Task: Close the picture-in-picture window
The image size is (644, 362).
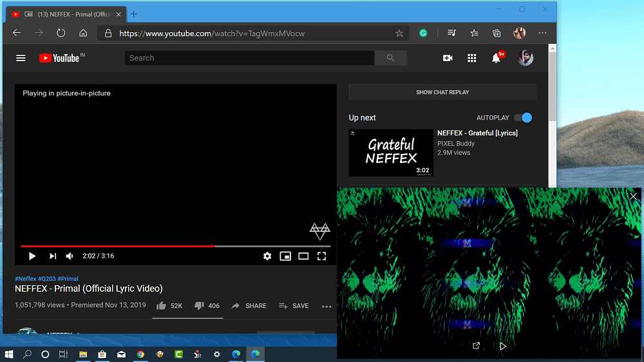Action: click(633, 196)
